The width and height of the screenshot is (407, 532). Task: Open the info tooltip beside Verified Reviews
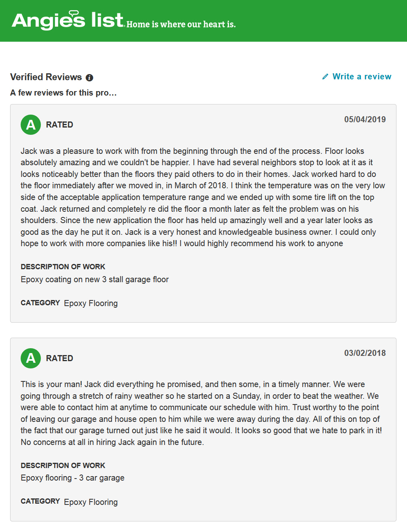[x=90, y=77]
